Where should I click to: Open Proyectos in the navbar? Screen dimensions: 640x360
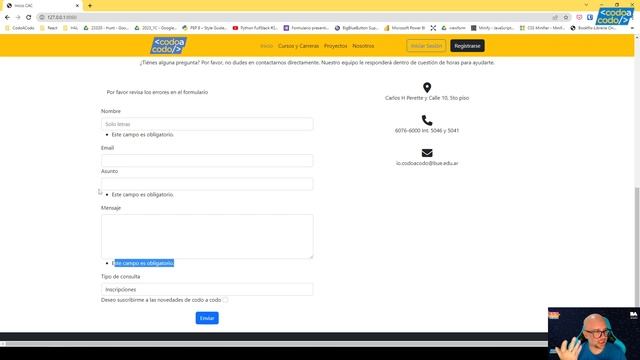click(336, 46)
